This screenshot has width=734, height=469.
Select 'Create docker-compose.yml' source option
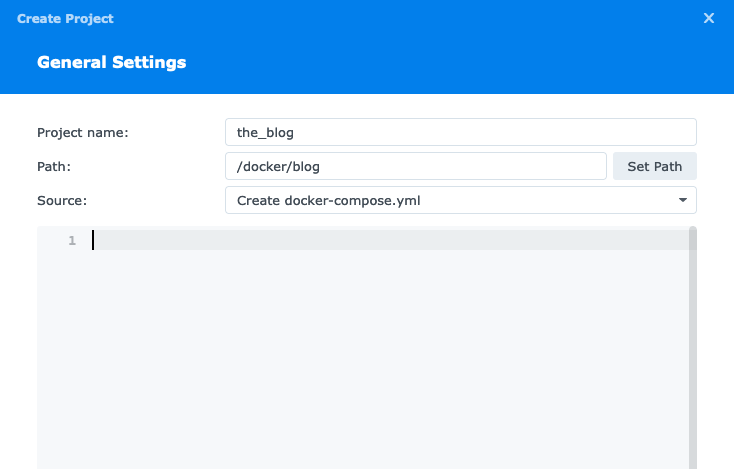328,200
